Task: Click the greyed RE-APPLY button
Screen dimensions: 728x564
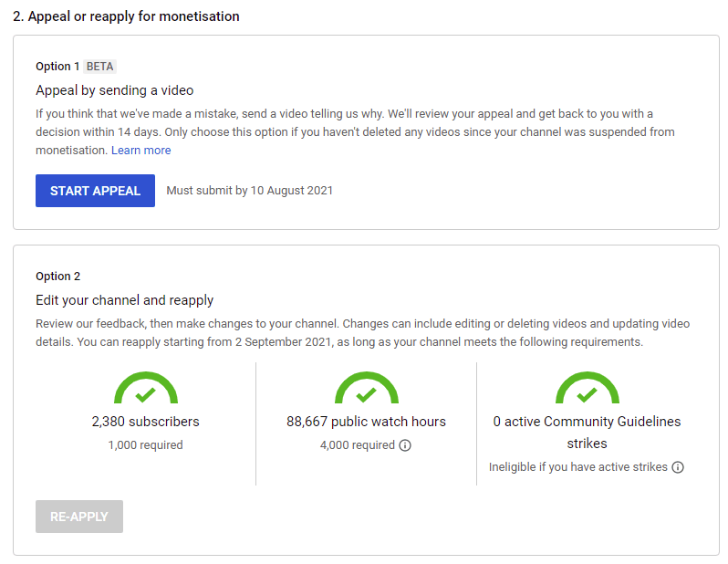Action: [79, 517]
